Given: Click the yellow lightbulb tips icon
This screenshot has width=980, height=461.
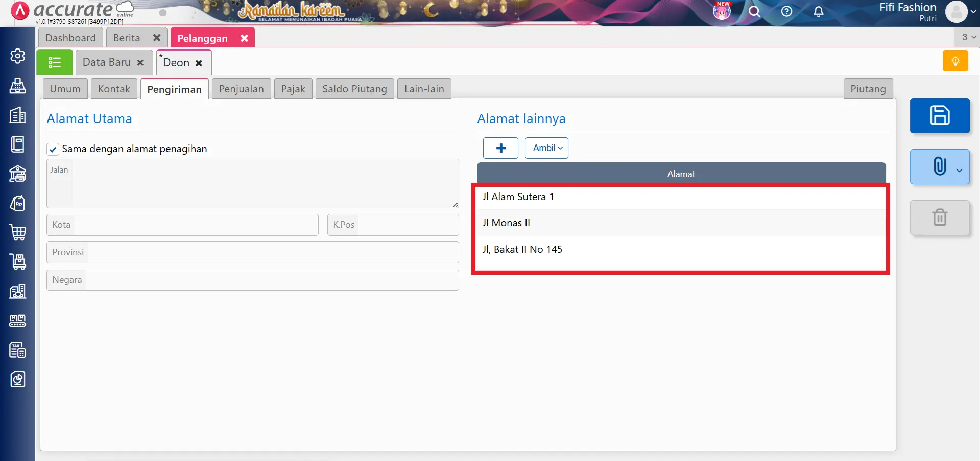Looking at the screenshot, I should click(955, 61).
